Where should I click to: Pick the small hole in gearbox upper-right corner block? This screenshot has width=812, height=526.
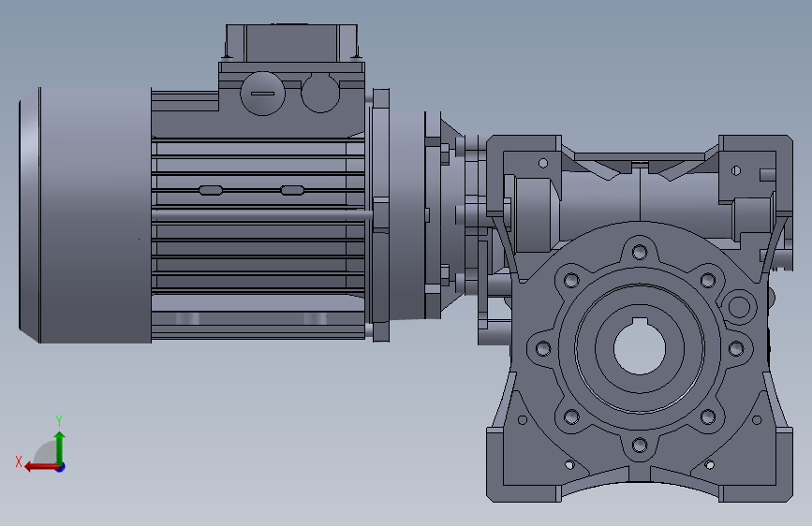point(736,170)
